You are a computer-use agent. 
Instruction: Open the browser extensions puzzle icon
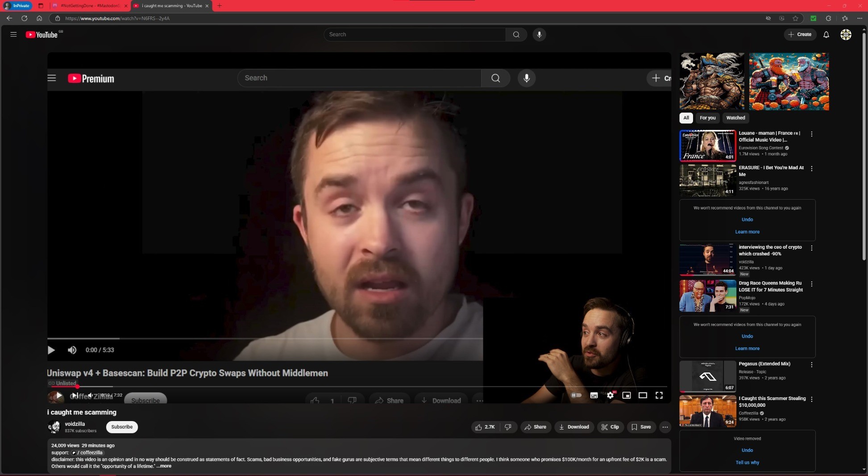828,18
